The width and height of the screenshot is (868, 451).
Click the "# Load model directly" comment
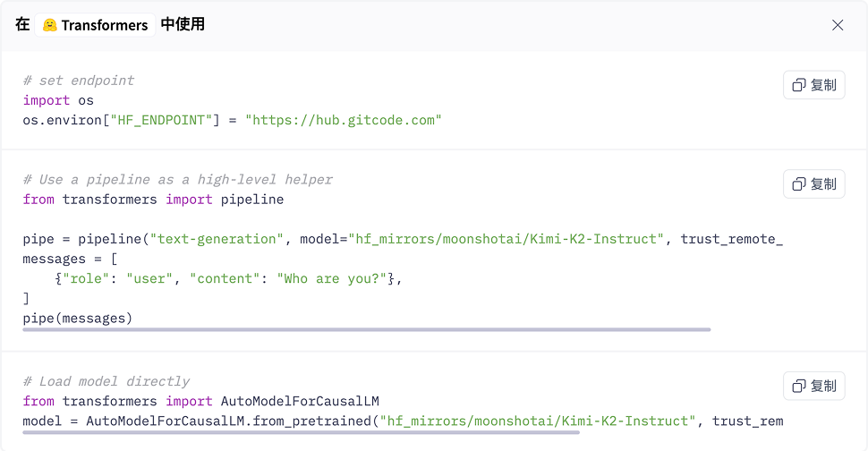click(x=106, y=381)
